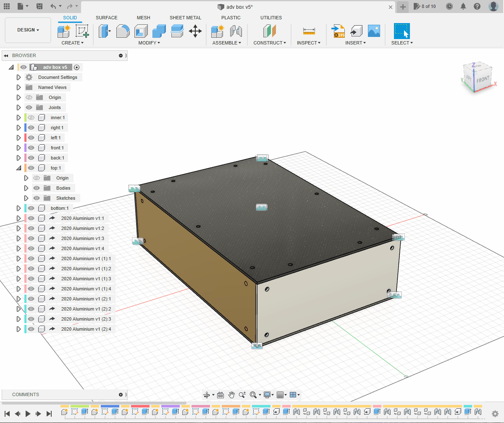Expand the bottom:1 component
The height and width of the screenshot is (423, 504).
(18, 208)
